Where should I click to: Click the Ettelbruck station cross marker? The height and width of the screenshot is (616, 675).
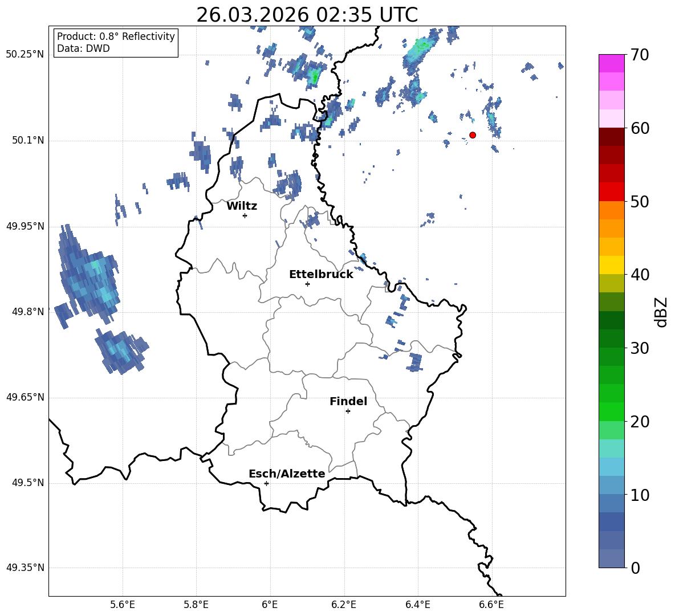pos(307,284)
